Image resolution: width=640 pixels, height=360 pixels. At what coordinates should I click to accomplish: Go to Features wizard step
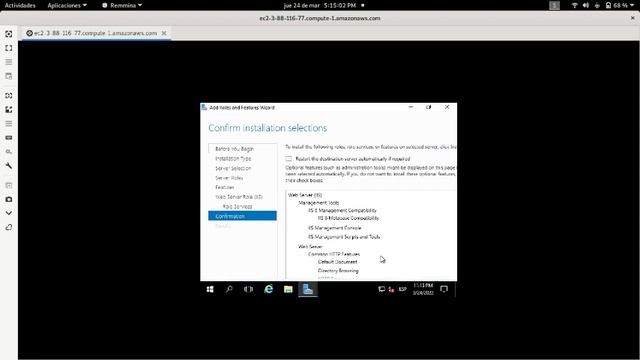224,187
